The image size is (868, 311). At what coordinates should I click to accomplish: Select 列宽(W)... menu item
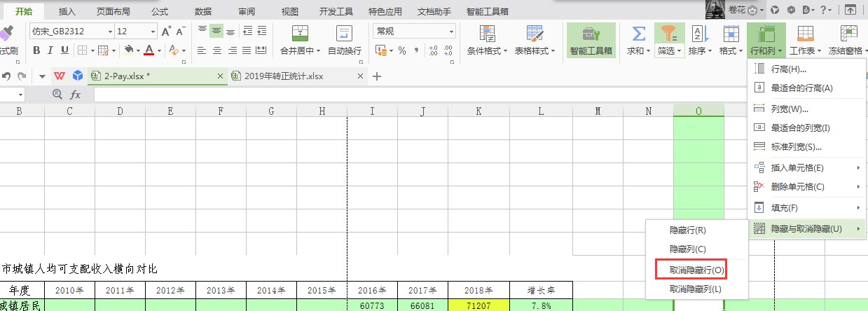tap(807, 109)
